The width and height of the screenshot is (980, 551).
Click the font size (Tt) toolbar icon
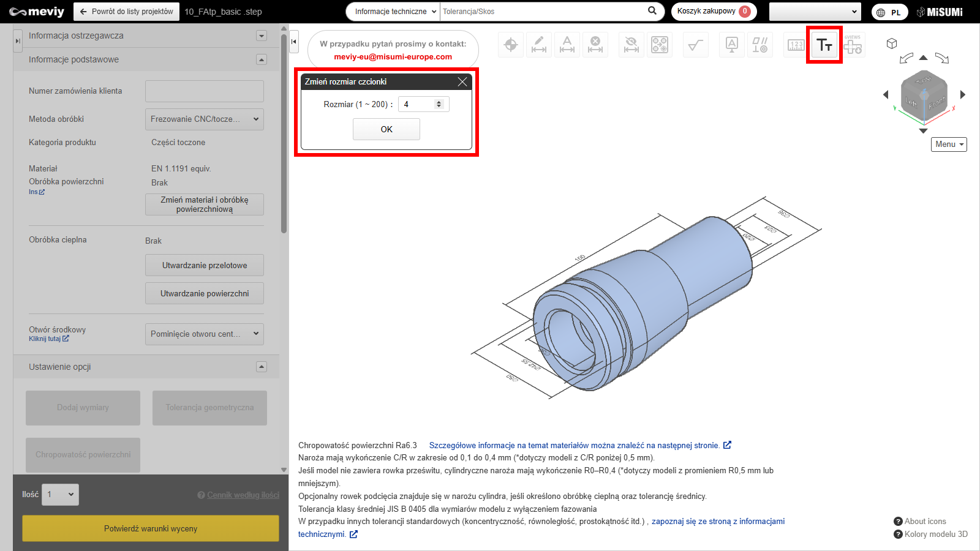point(824,45)
